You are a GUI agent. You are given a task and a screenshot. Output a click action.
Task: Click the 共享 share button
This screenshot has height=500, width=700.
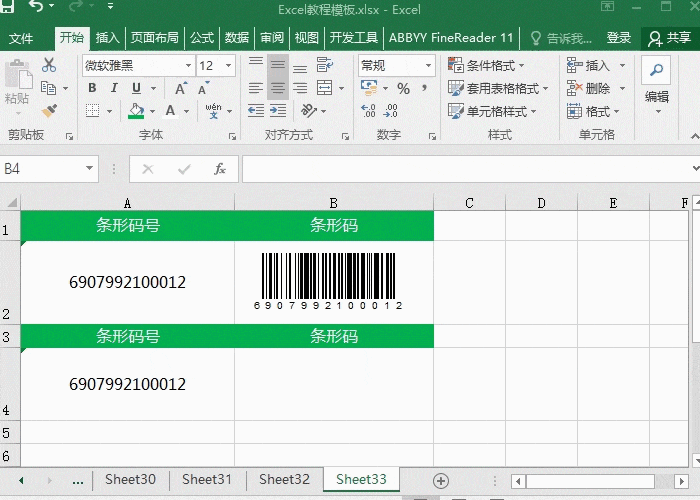point(669,38)
